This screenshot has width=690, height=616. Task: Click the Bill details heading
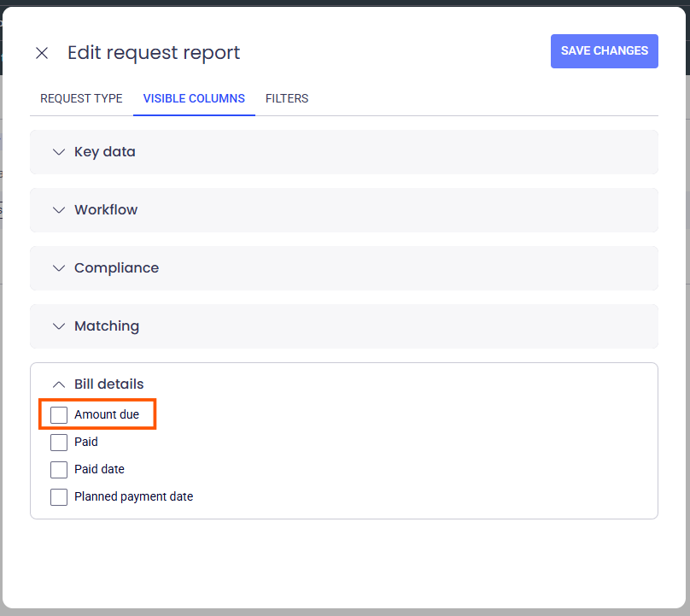109,384
